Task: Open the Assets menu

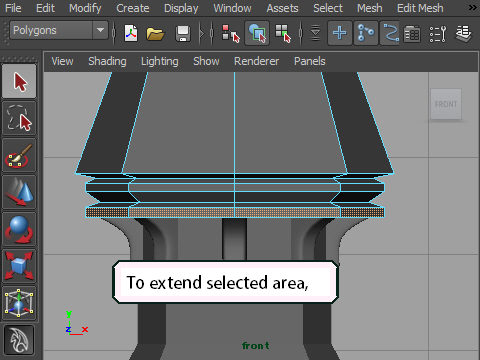Action: coord(282,8)
